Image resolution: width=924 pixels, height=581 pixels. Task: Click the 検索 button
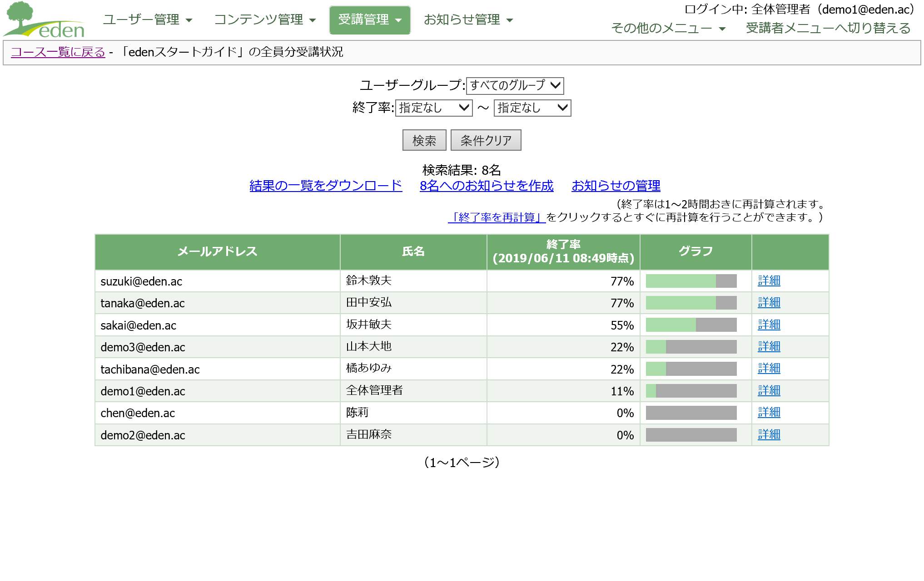pyautogui.click(x=424, y=140)
